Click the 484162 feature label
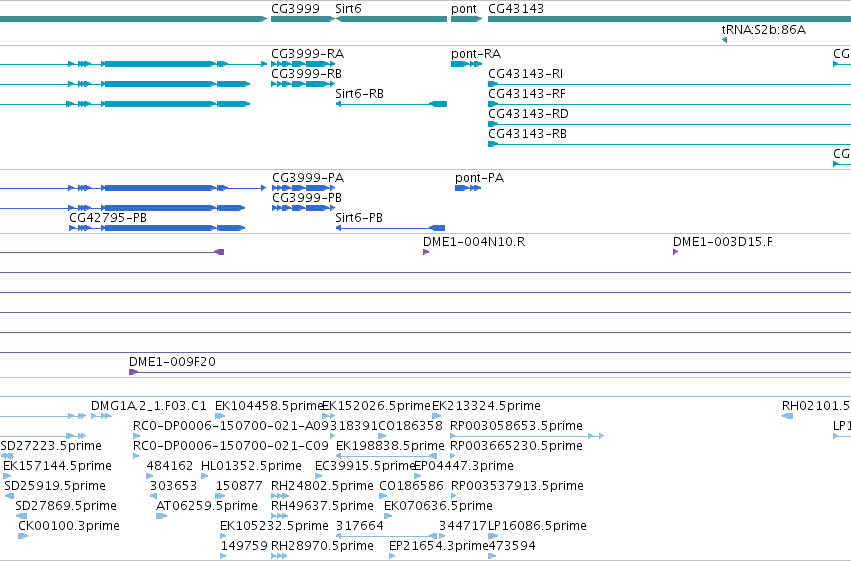Screen dimensions: 851x561 click(x=170, y=466)
